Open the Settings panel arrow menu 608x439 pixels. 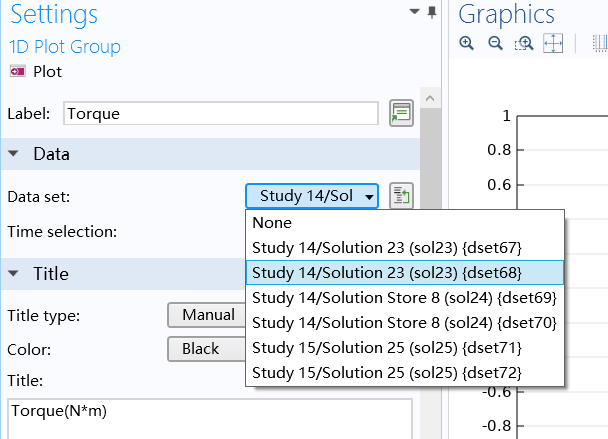click(415, 11)
